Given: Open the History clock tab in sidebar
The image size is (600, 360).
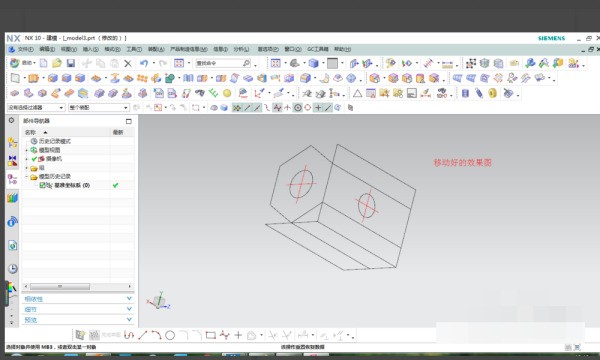Looking at the screenshot, I should click(13, 269).
